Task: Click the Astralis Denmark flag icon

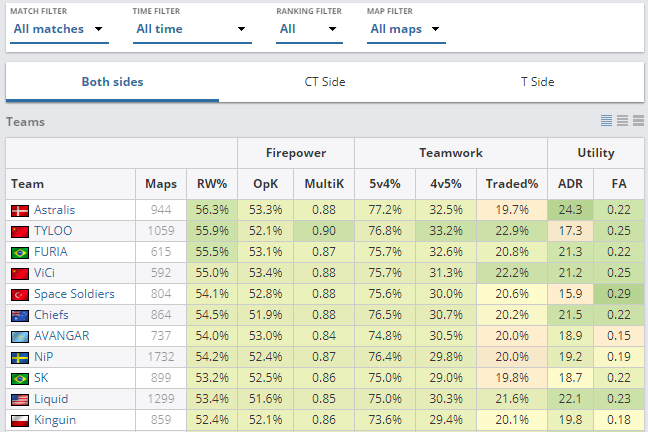Action: tap(20, 210)
